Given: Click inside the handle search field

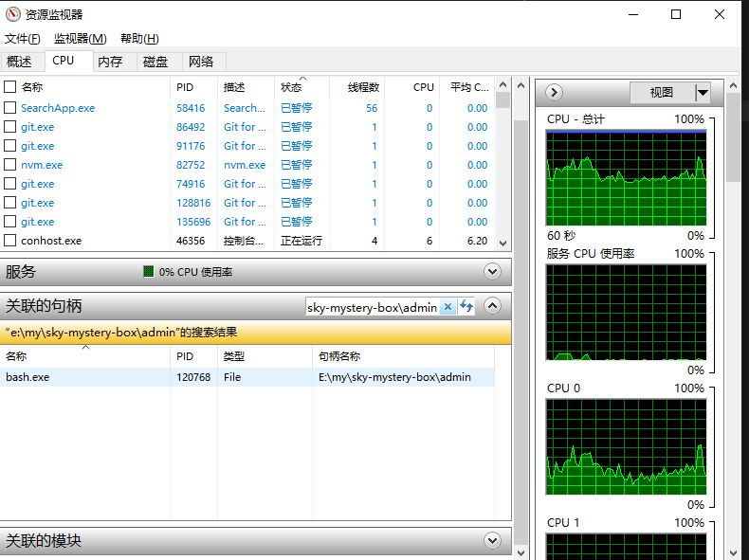Looking at the screenshot, I should click(372, 307).
